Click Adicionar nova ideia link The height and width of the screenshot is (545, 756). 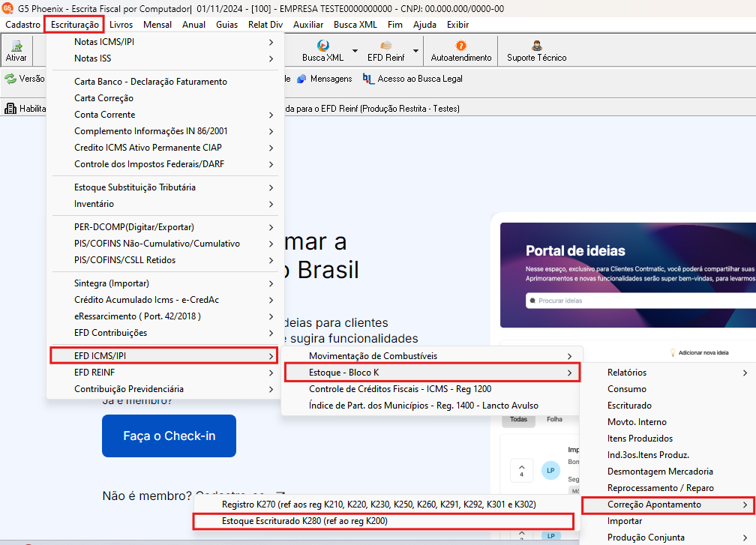[x=703, y=353]
